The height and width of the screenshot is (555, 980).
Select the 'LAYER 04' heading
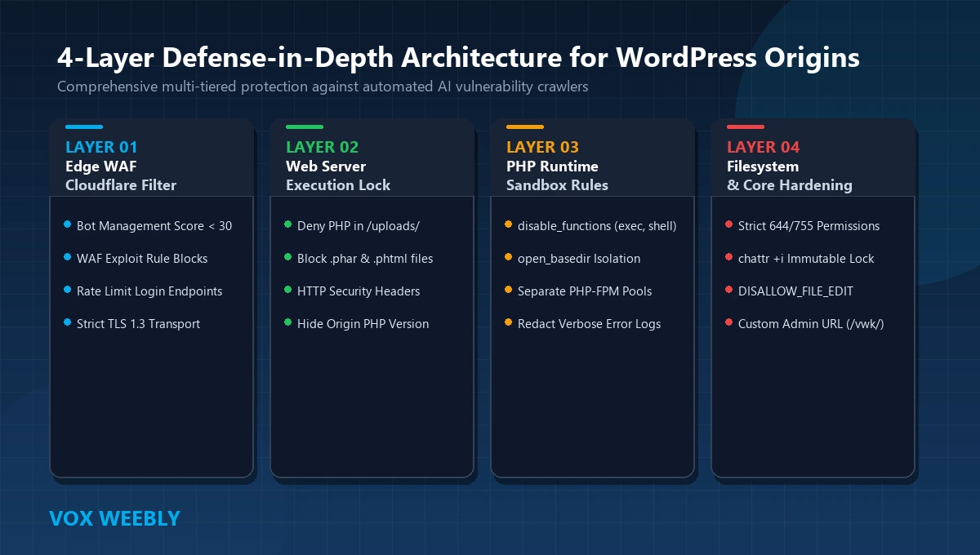(x=763, y=148)
